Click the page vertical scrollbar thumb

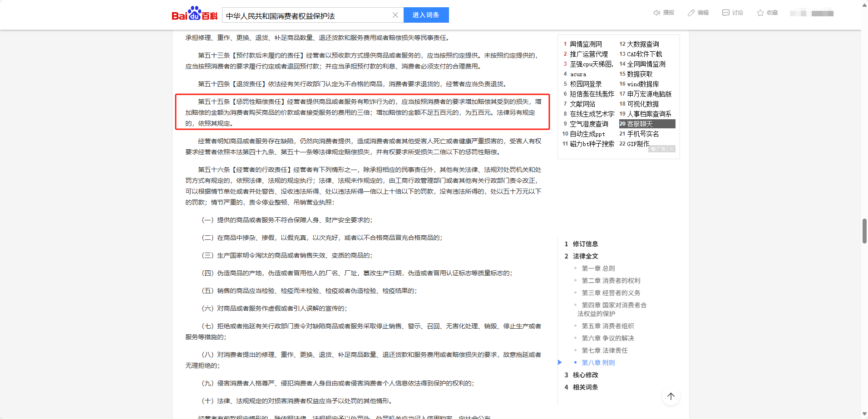pyautogui.click(x=864, y=231)
